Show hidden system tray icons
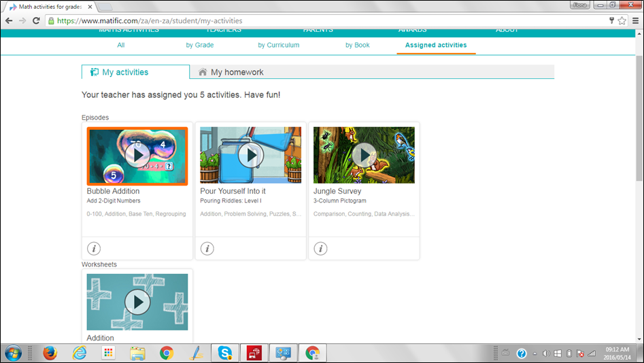 click(x=535, y=353)
